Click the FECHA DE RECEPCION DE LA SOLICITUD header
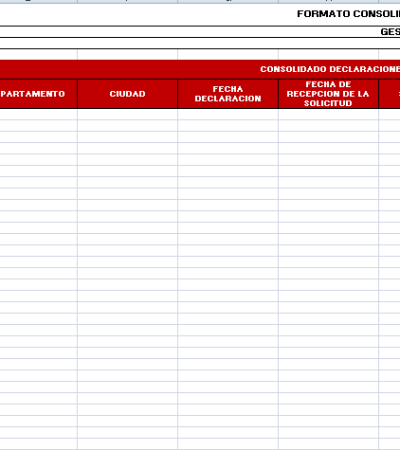 (328, 94)
